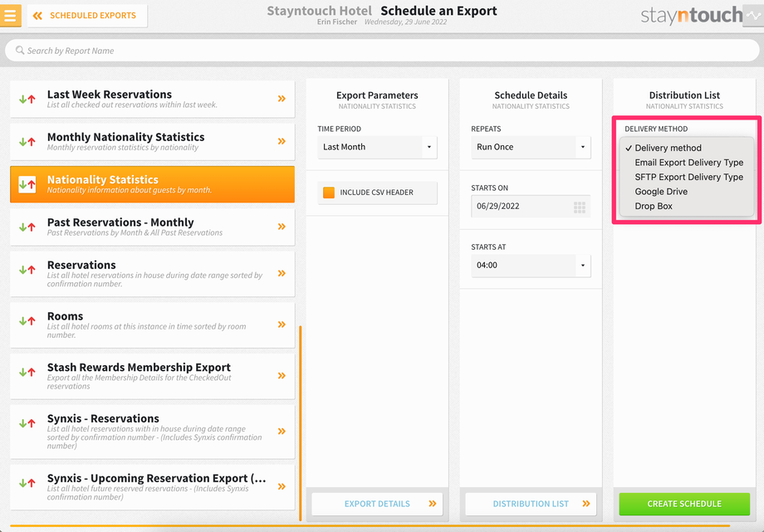Click the Stash Rewards Membership Export title
The image size is (764, 532).
pyautogui.click(x=139, y=368)
